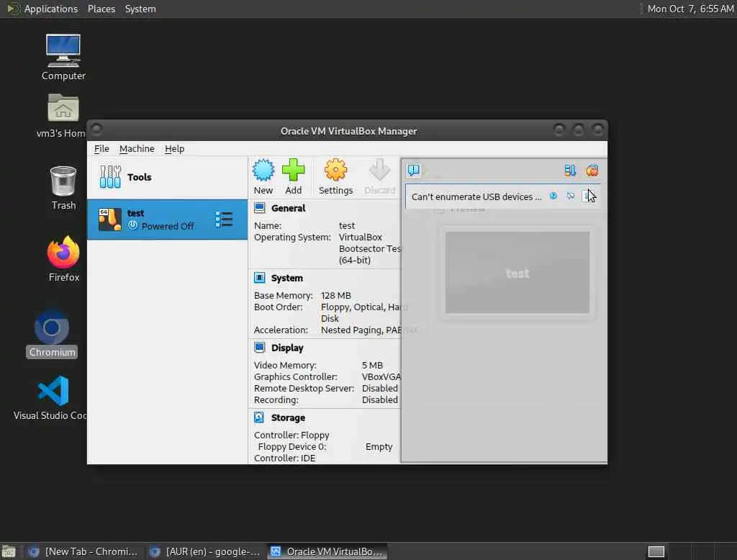Click the Video Memory 5 MB value
Screen dimensions: 737x560
[x=372, y=365]
